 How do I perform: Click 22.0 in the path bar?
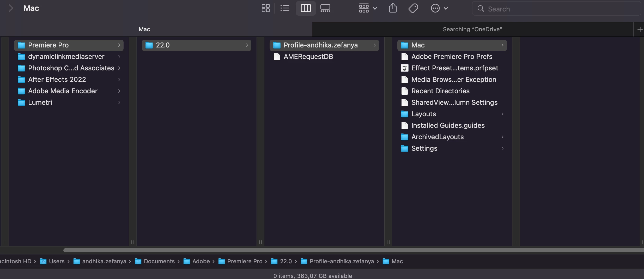click(x=281, y=261)
